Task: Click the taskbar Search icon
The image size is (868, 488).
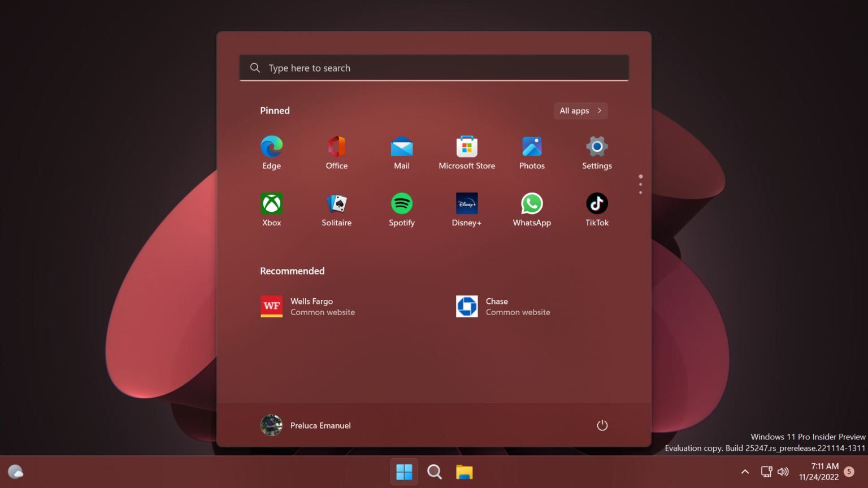Action: pyautogui.click(x=434, y=472)
